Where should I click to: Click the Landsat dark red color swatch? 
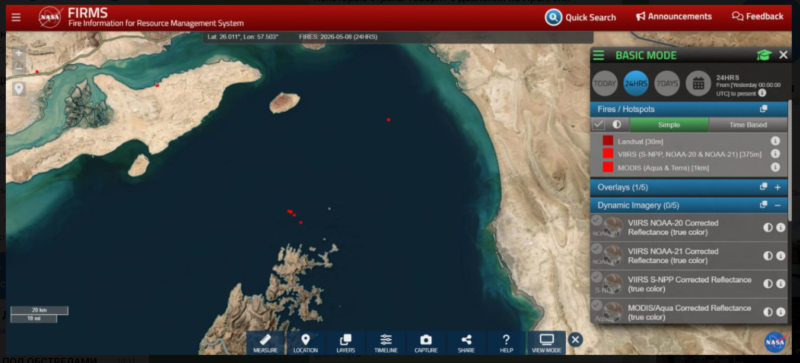coord(608,141)
